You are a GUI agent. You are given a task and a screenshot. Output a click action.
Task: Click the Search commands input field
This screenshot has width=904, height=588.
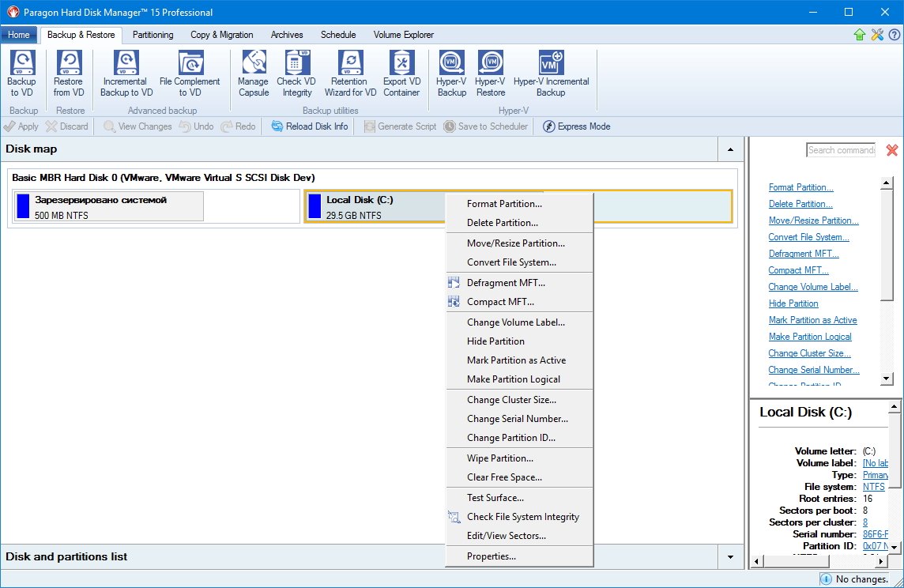point(840,150)
